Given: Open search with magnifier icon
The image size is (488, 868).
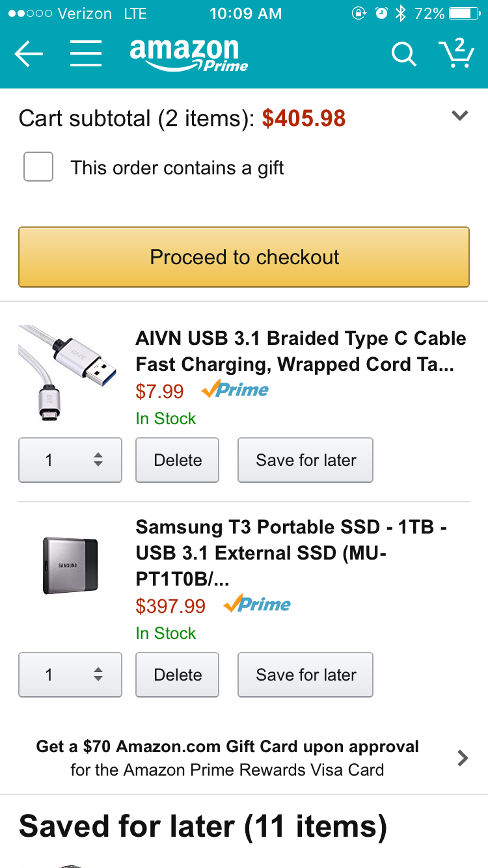Looking at the screenshot, I should pos(403,55).
